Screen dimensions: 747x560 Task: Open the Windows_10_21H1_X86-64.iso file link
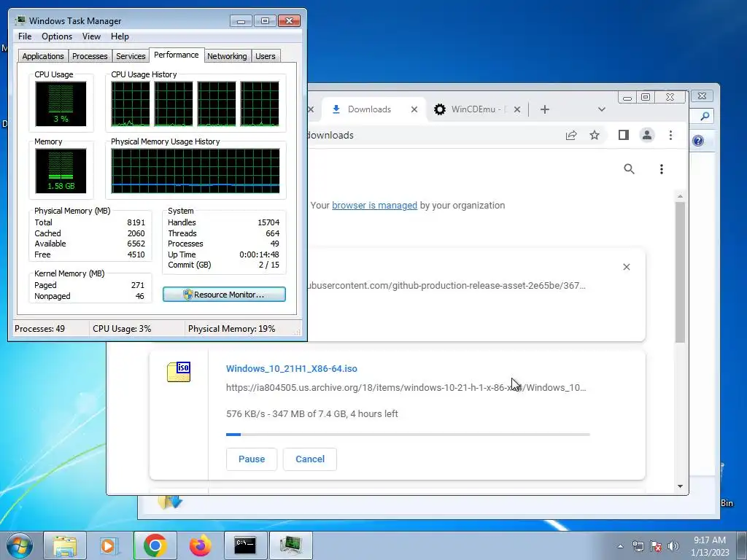[292, 368]
